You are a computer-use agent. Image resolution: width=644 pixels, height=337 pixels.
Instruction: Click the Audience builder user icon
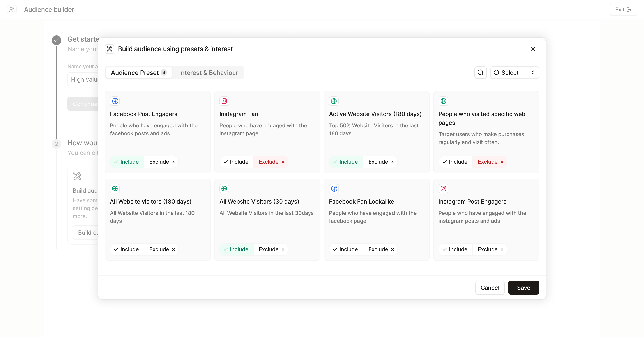point(12,9)
